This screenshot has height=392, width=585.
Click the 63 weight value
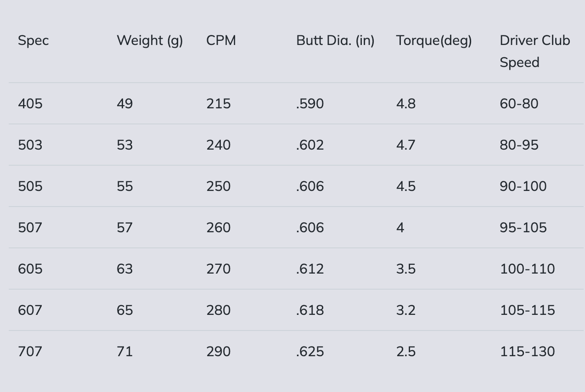pos(124,269)
